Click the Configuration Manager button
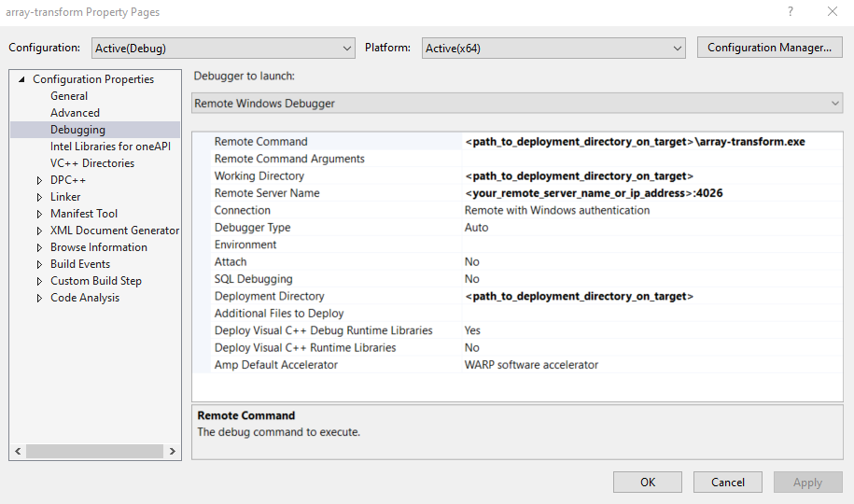854x504 pixels. [769, 48]
